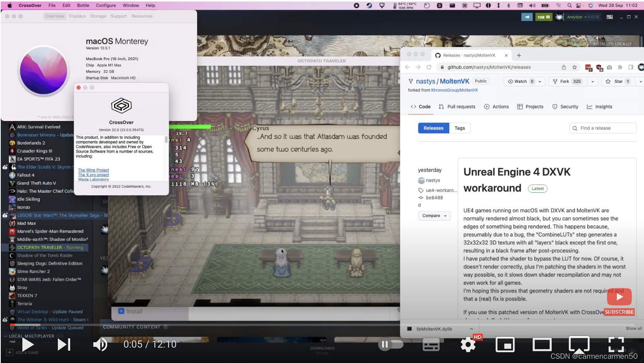Open a new browser tab

pyautogui.click(x=519, y=55)
